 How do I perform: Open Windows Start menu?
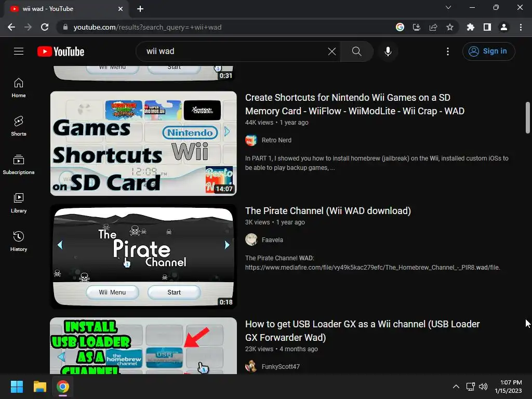(x=17, y=387)
